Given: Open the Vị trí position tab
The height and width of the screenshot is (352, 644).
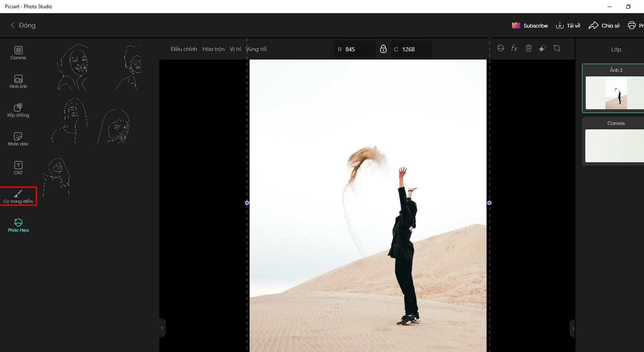Looking at the screenshot, I should pyautogui.click(x=235, y=49).
